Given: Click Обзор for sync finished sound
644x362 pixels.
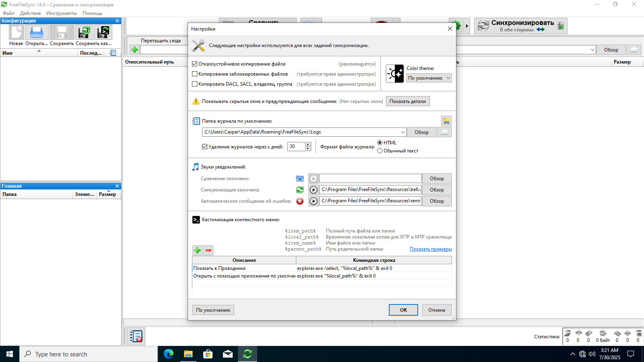Looking at the screenshot, I should (437, 190).
